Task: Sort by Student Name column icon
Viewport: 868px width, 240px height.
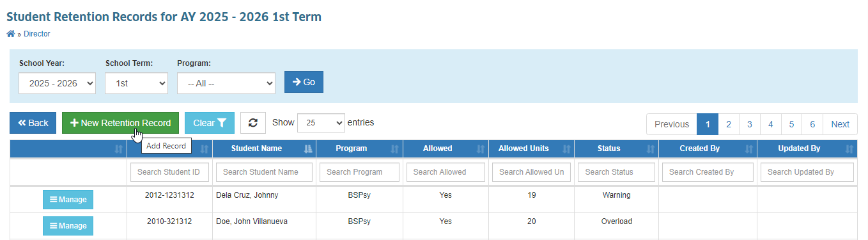Action: 308,148
